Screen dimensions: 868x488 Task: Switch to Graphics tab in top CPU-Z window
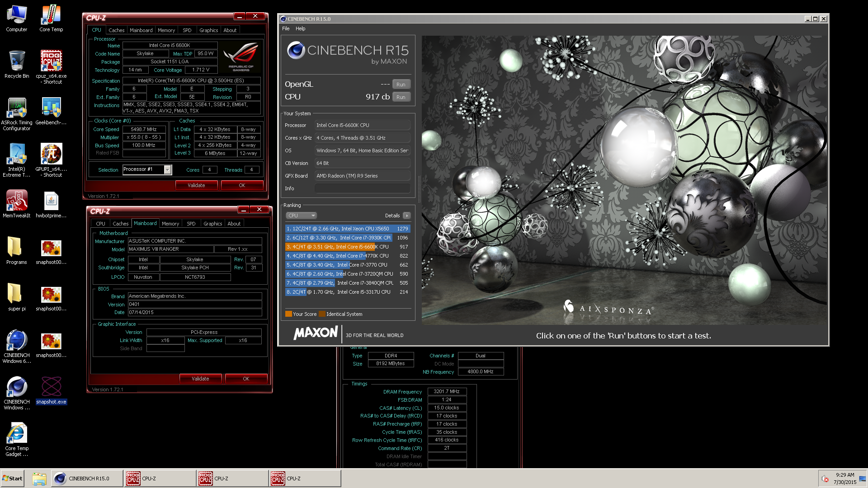tap(208, 30)
